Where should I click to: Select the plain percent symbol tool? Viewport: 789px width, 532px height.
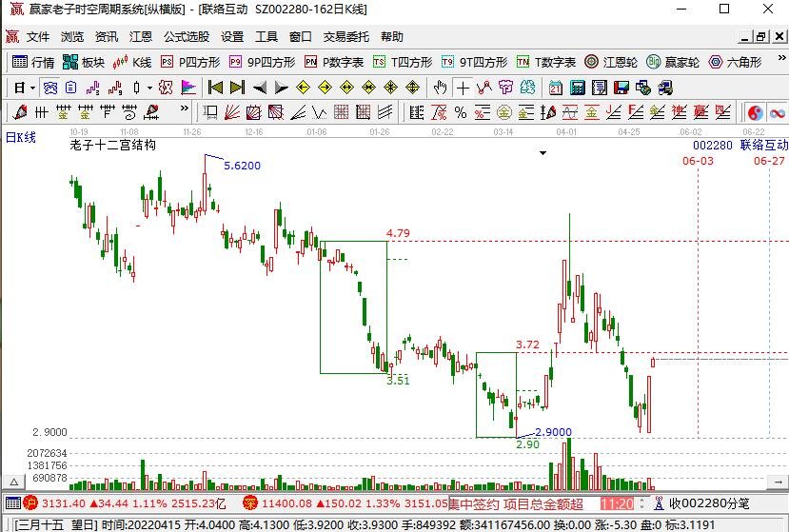[460, 111]
